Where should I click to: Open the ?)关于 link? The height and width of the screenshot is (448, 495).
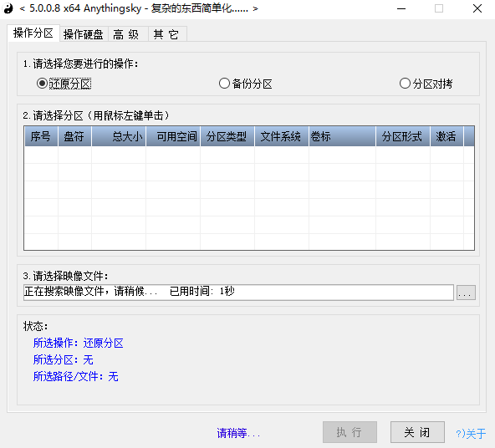pos(471,433)
